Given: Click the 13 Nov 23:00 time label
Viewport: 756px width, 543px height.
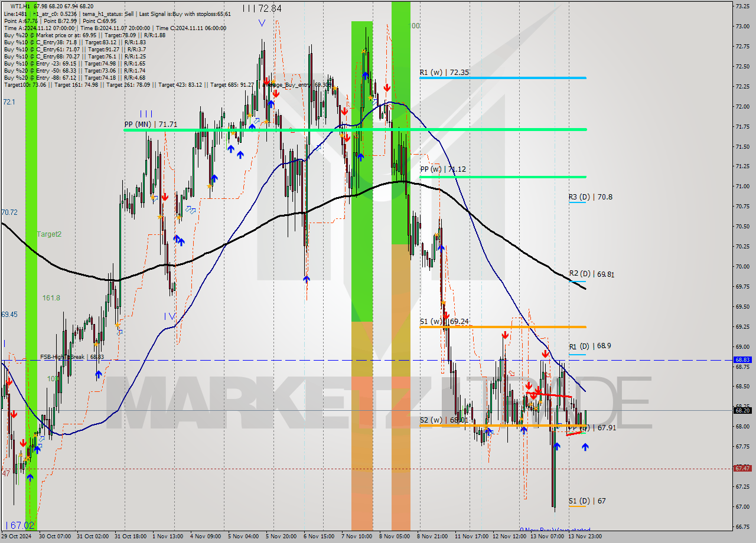Looking at the screenshot, I should click(585, 537).
